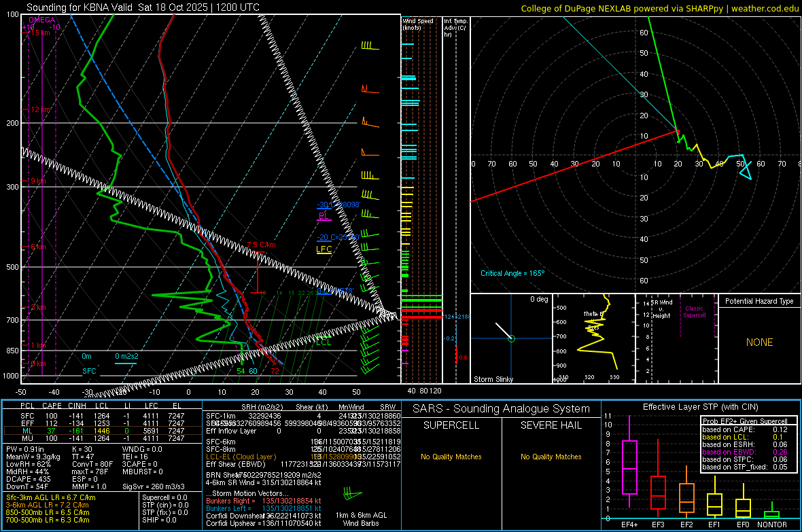Screen dimensions: 802x532
Task: Click the magenta EL level label
Action: point(324,216)
